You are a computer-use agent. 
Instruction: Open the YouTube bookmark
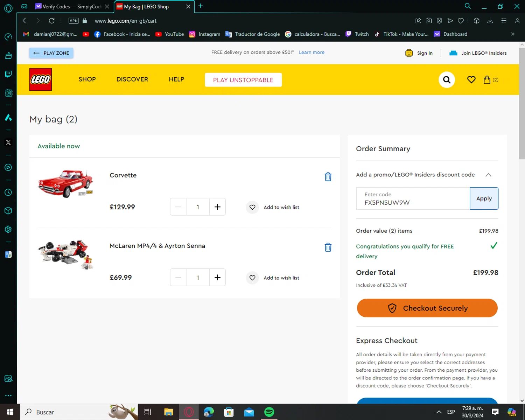[x=170, y=34]
